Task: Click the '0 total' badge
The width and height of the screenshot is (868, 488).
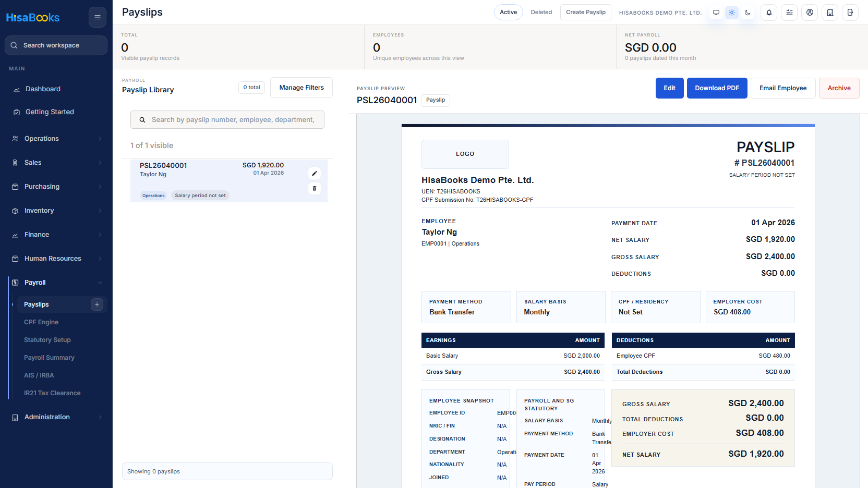Action: coord(252,88)
